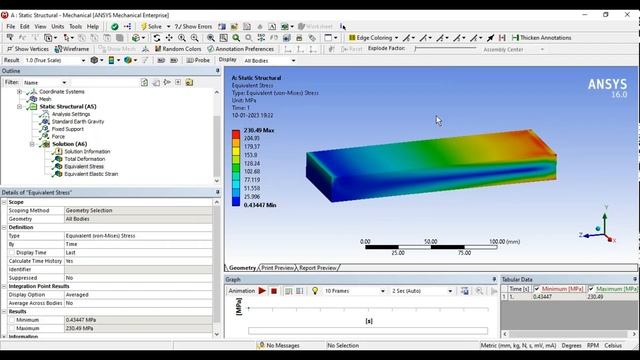This screenshot has width=640, height=360.
Task: Open the Help menu
Action: [93, 27]
